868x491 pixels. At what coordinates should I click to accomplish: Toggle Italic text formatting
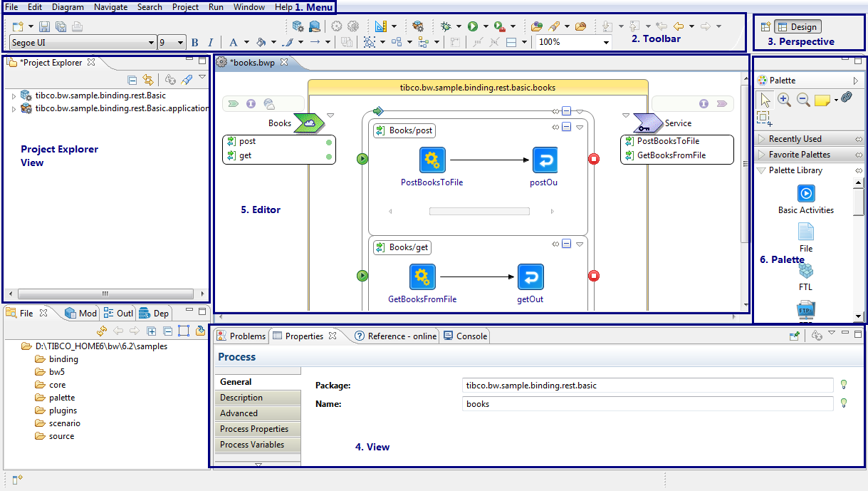click(x=211, y=43)
